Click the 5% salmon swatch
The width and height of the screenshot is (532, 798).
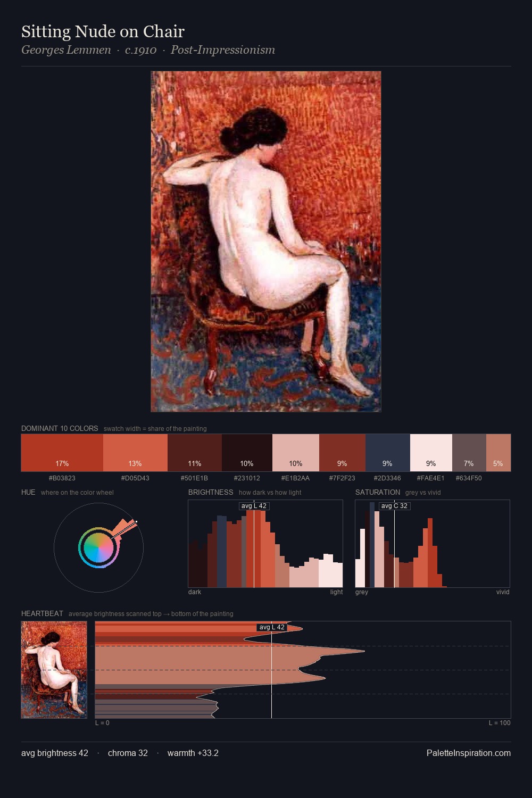498,453
